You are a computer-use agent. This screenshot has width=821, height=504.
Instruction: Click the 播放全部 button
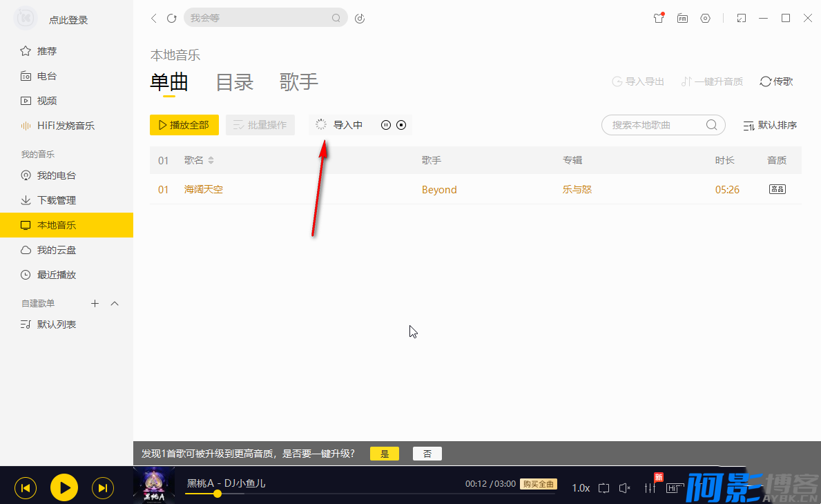pos(184,125)
